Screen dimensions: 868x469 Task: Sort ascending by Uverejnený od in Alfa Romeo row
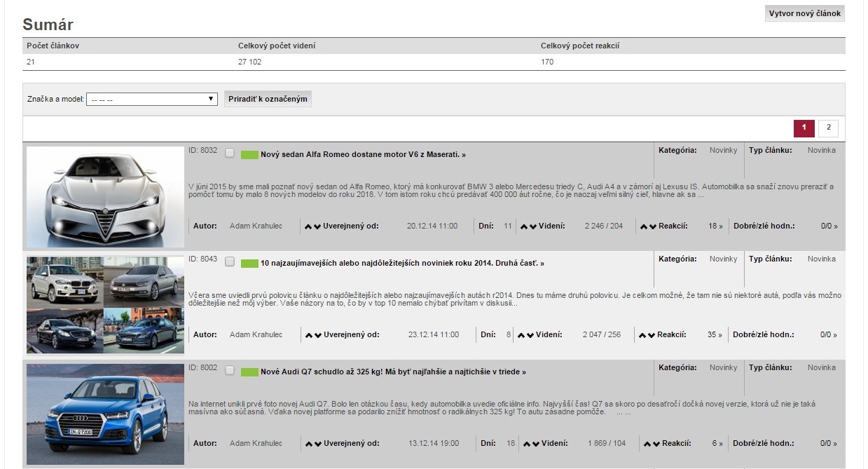tap(308, 226)
